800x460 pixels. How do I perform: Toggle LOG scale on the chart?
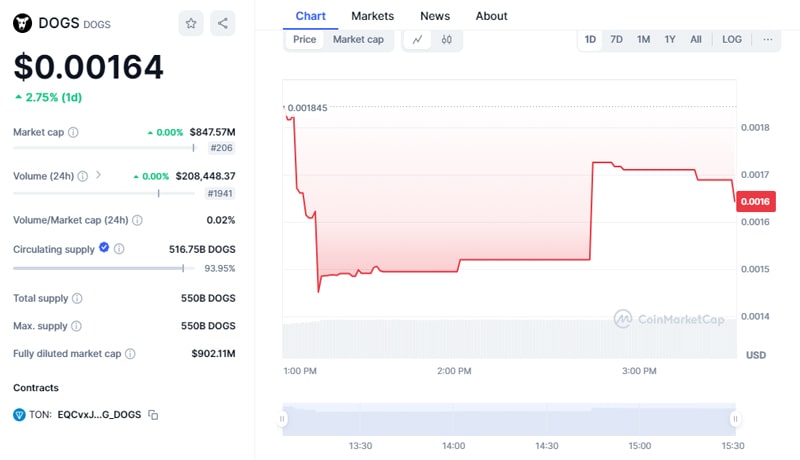coord(732,39)
